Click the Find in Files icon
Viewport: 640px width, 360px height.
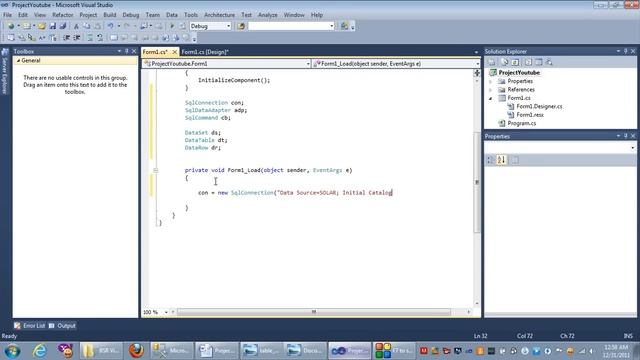(x=241, y=26)
